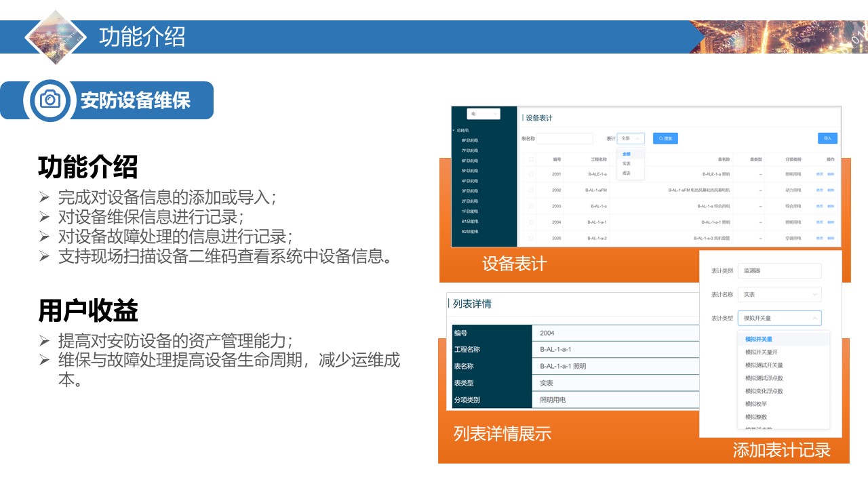This screenshot has width=868, height=488.
Task: Select the 模拟测试浮点数 option
Action: point(783,378)
